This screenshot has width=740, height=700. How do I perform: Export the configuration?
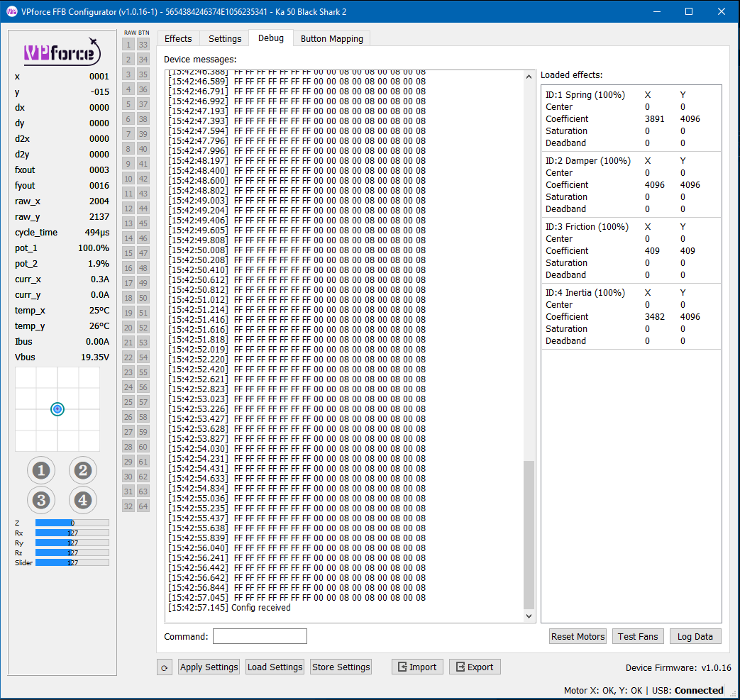point(475,667)
